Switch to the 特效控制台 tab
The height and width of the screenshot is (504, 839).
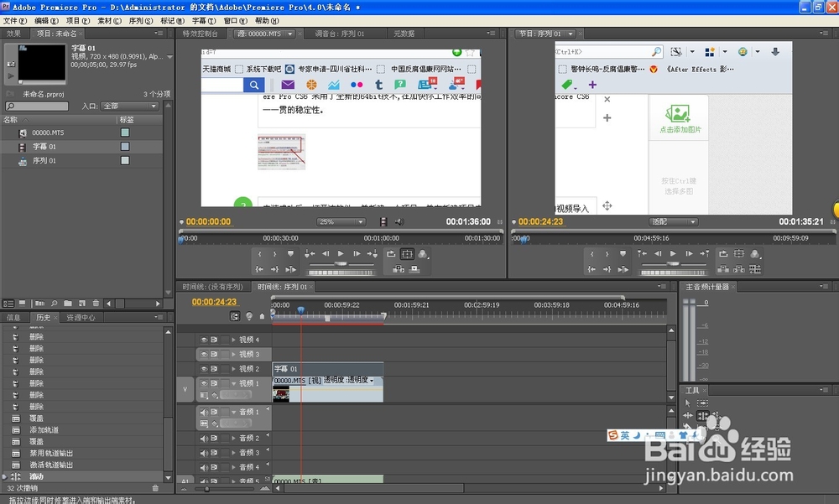click(201, 34)
